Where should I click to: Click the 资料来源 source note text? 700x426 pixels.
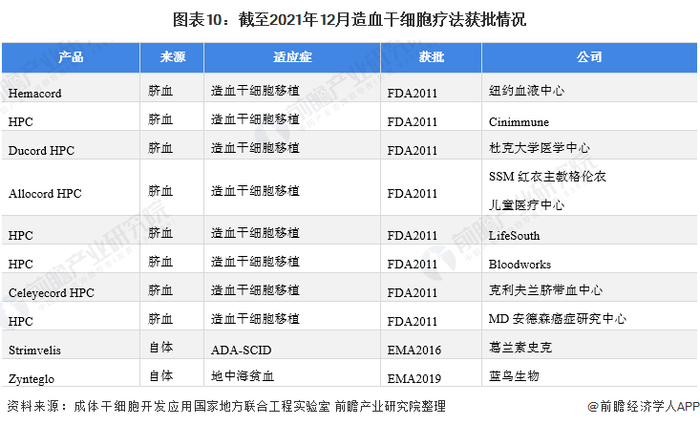coord(226,406)
